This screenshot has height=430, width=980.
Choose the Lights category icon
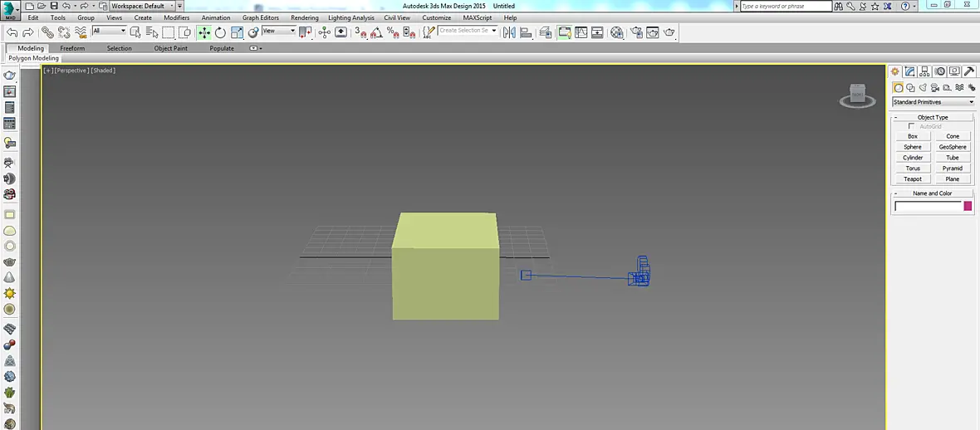pyautogui.click(x=923, y=87)
